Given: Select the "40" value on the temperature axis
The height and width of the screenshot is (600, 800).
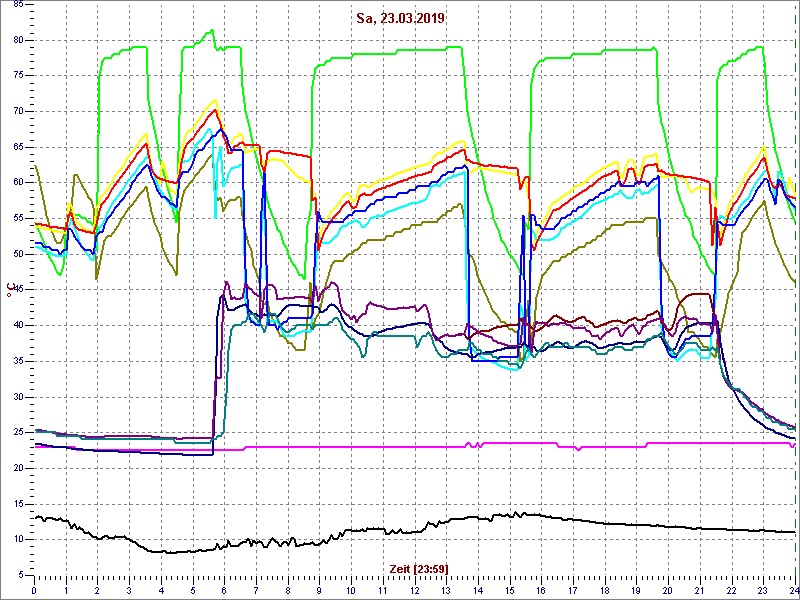Looking at the screenshot, I should tap(18, 326).
